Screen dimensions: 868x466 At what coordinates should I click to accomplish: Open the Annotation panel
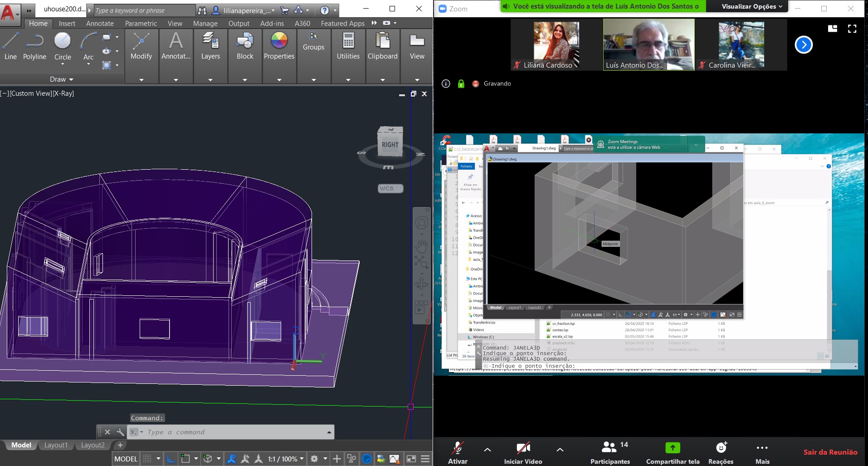[x=176, y=56]
